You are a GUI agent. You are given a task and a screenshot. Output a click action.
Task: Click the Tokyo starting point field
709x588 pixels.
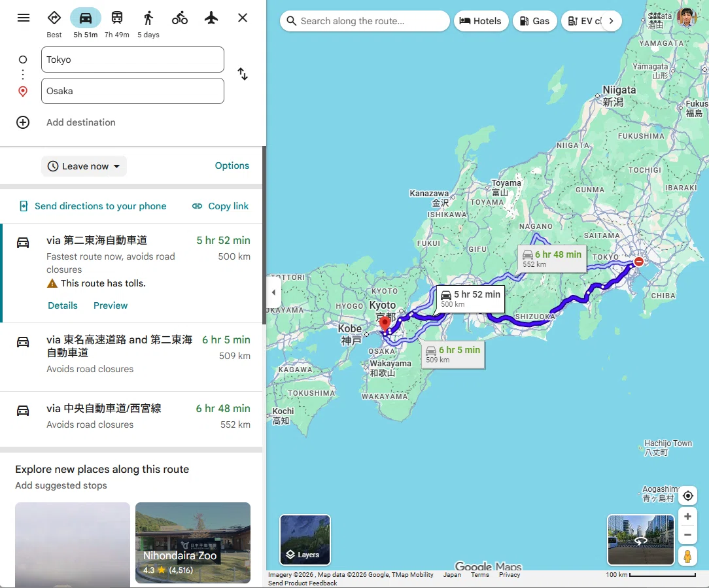[133, 60]
